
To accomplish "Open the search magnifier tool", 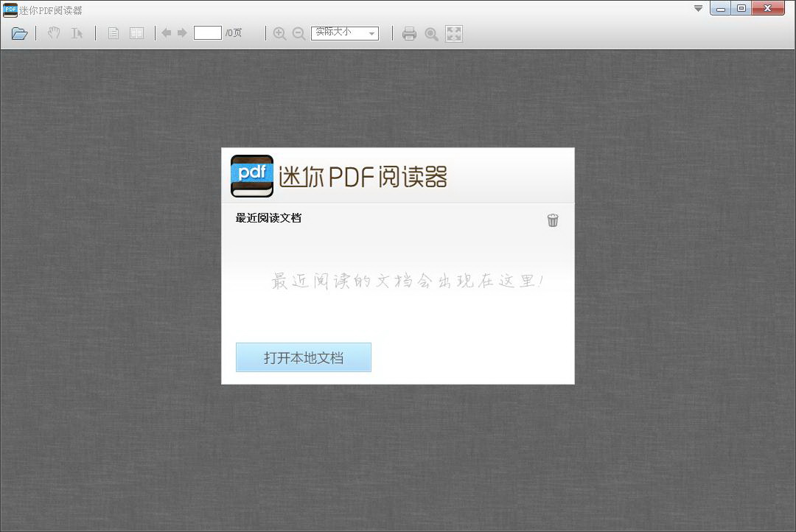I will coord(431,34).
